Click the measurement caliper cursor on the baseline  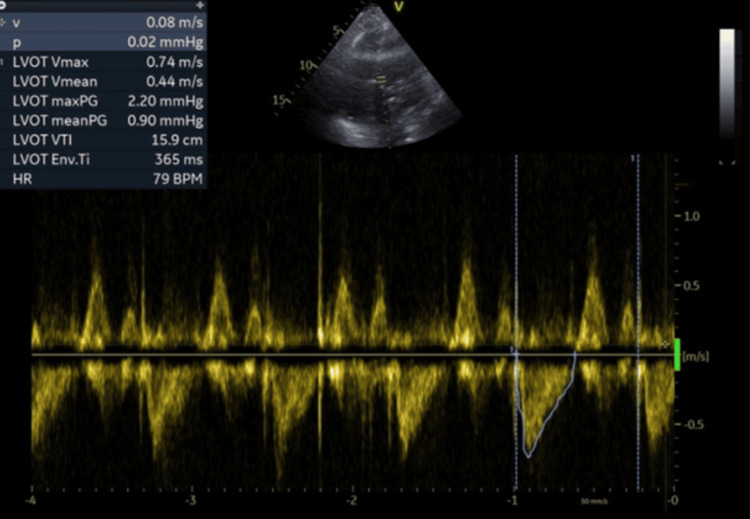[665, 344]
